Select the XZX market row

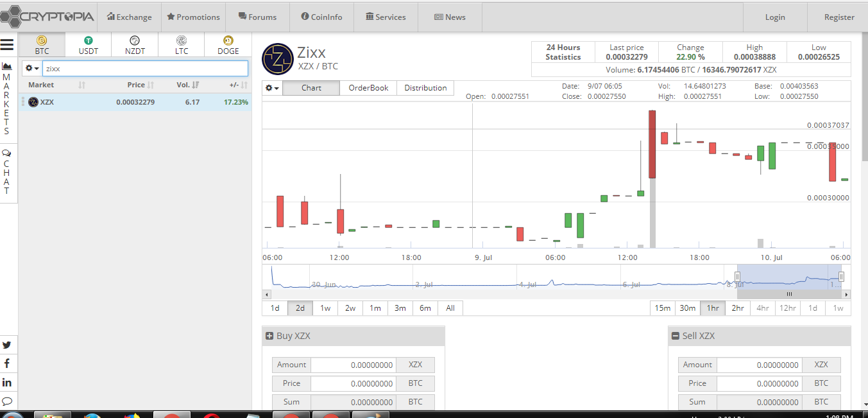coord(135,102)
